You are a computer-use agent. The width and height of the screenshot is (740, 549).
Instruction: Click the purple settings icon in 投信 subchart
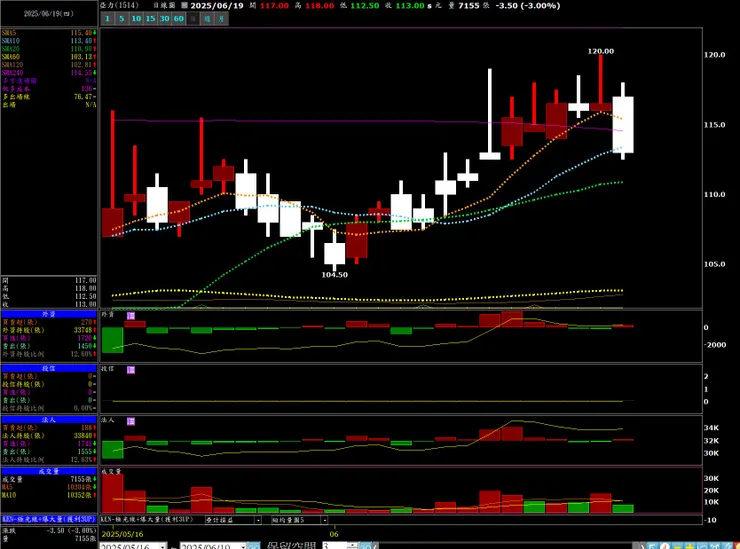point(131,370)
